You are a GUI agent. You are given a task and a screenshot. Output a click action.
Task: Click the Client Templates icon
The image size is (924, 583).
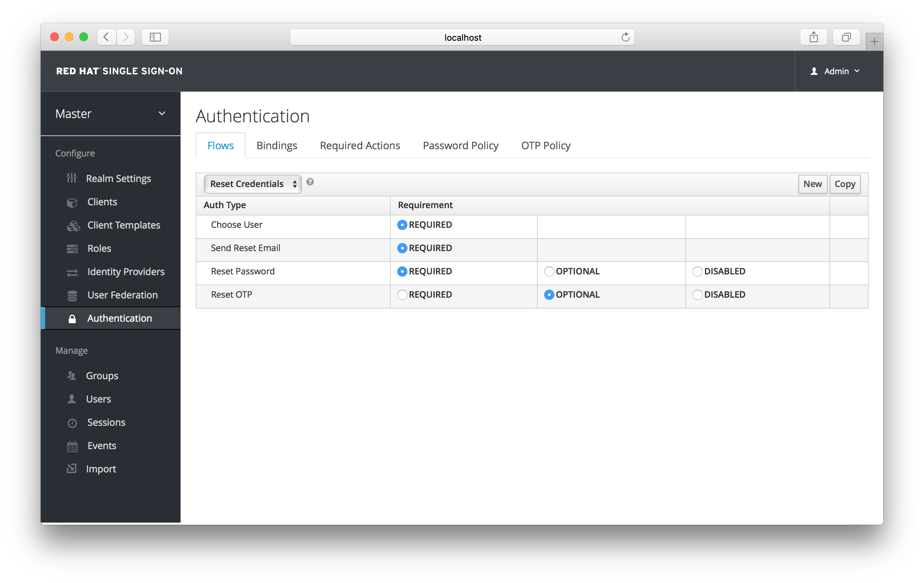coord(72,225)
